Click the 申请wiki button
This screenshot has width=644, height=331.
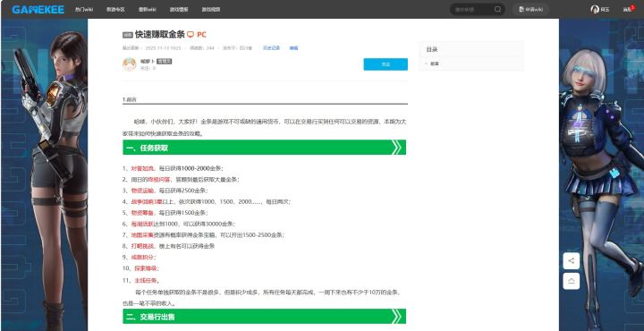(x=530, y=10)
